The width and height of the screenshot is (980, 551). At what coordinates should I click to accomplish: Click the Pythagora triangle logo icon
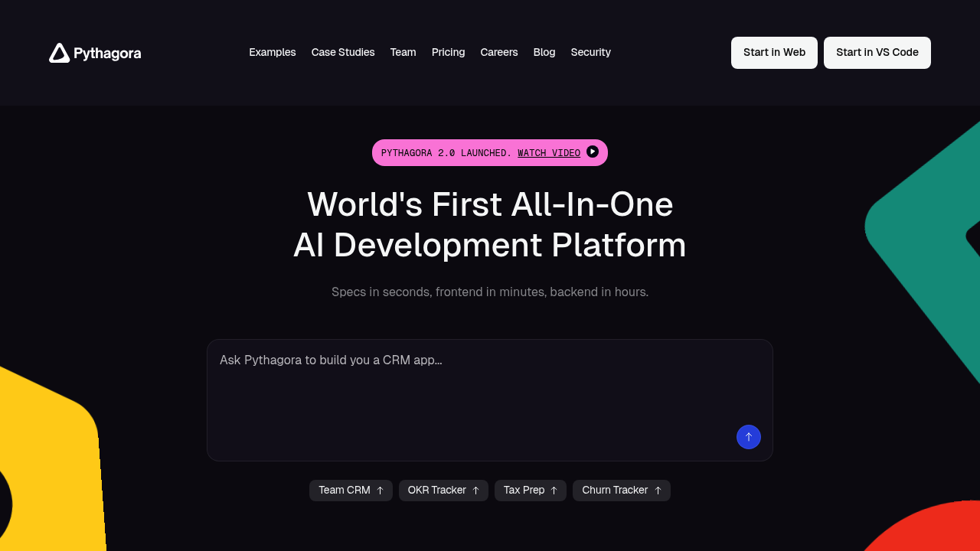coord(59,53)
